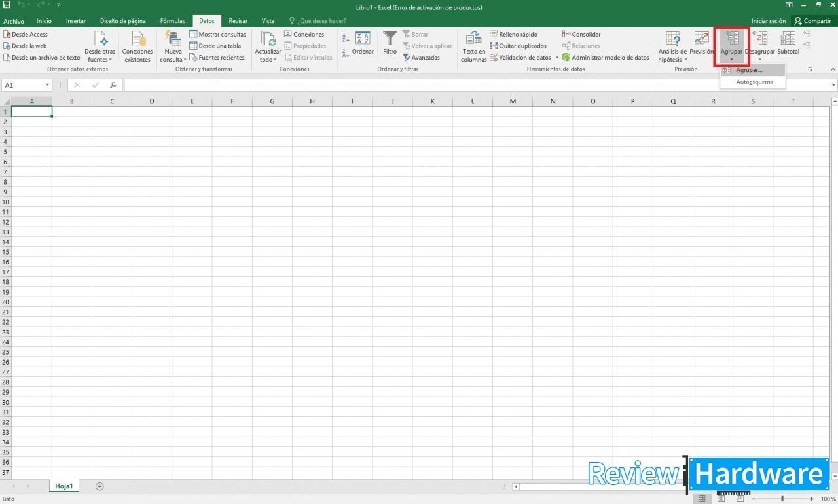The image size is (838, 504).
Task: Open Conexiones existentes
Action: point(137,46)
